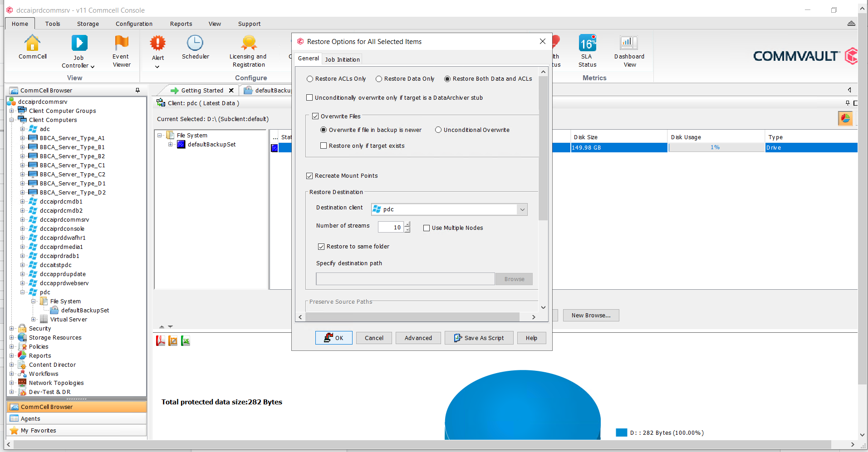Click the HTML export icon
The image size is (868, 452).
coord(173,340)
